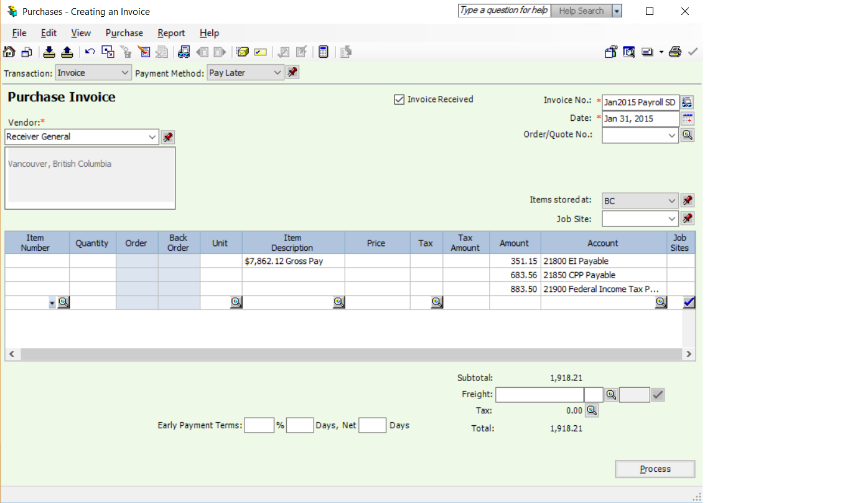
Task: Click the Process button
Action: [655, 469]
